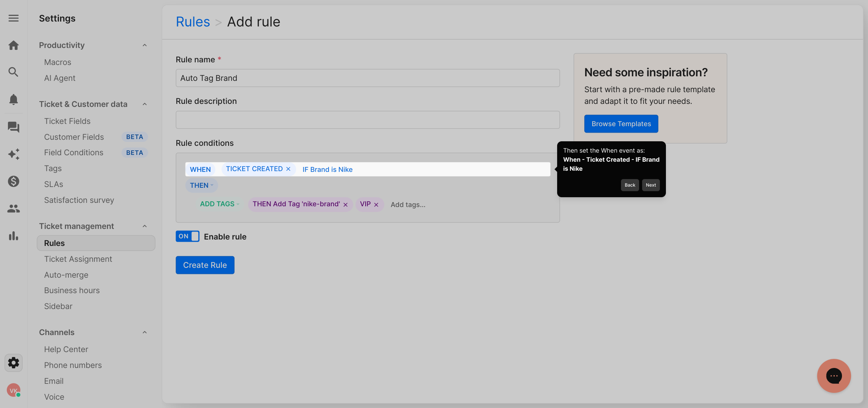Click Back in the tooltip
The width and height of the screenshot is (868, 408).
point(630,185)
